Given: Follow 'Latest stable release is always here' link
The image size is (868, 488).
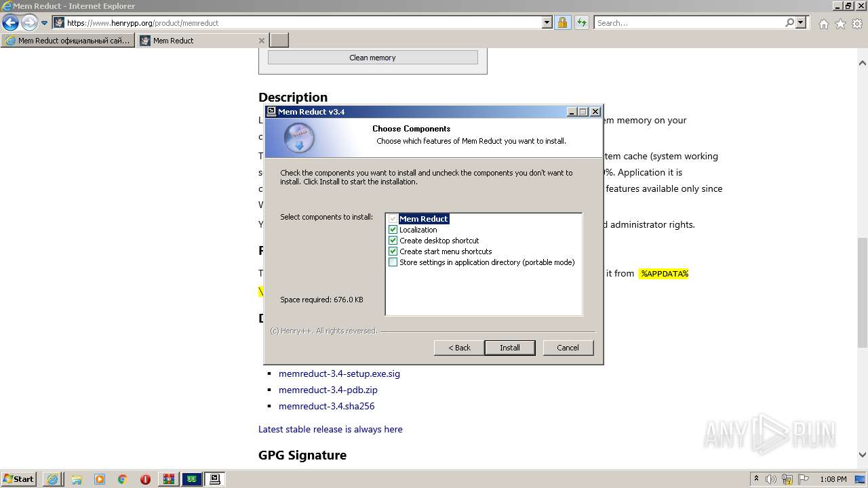Looking at the screenshot, I should tap(330, 429).
